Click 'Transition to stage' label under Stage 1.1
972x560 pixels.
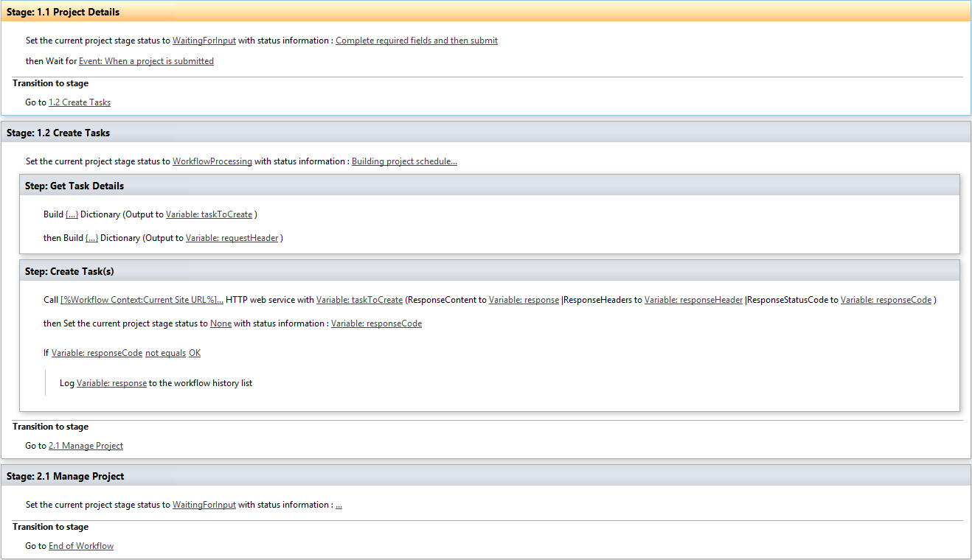pos(50,83)
